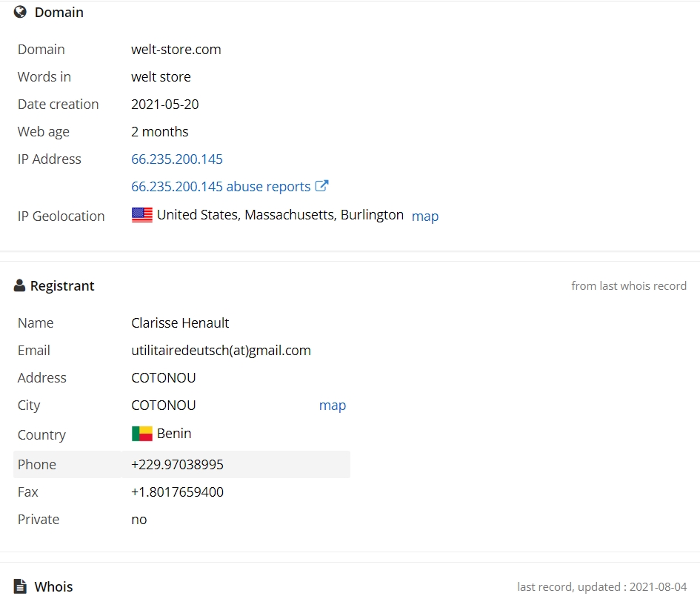This screenshot has width=700, height=599.
Task: Click the registrant email utilitairedeutsch(at)gmail.com
Action: click(221, 351)
